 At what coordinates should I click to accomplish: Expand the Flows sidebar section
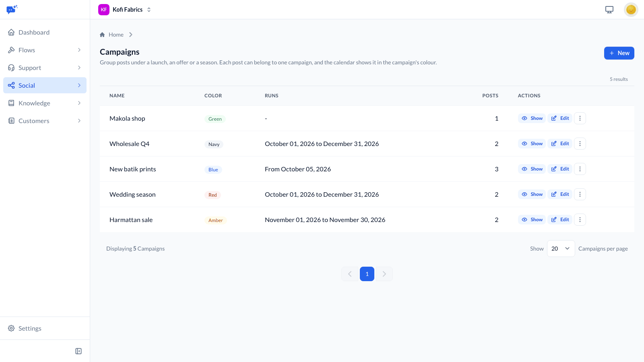point(45,50)
